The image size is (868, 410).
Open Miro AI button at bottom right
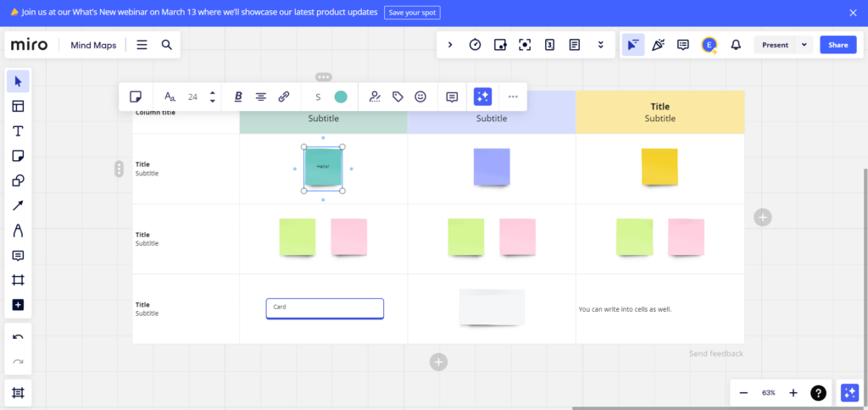click(x=849, y=393)
